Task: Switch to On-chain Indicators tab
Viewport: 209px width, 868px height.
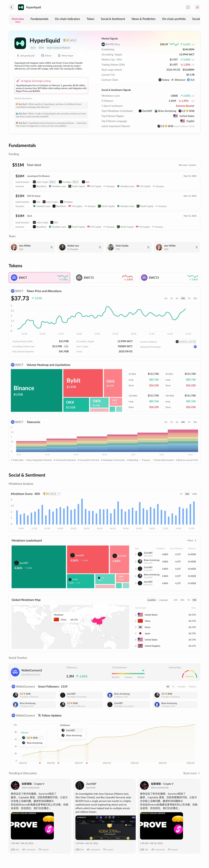Action: coord(67,19)
